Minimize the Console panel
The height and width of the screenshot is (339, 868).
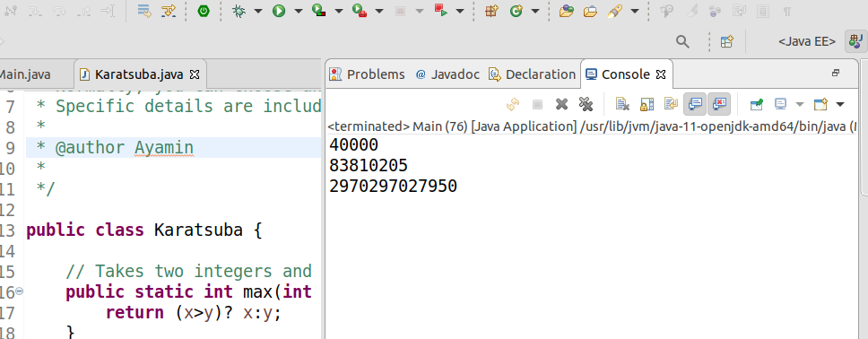pyautogui.click(x=836, y=73)
